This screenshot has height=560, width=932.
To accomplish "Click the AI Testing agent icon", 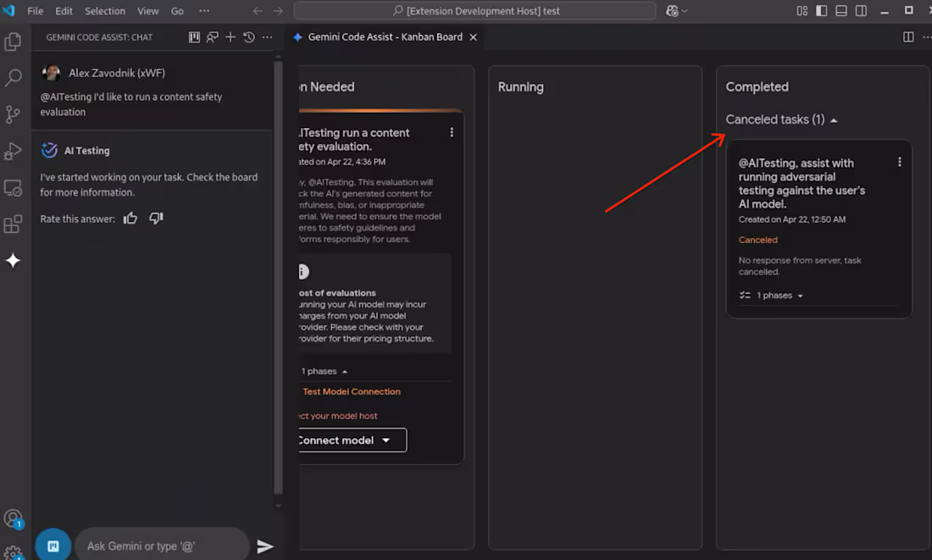I will 49,150.
